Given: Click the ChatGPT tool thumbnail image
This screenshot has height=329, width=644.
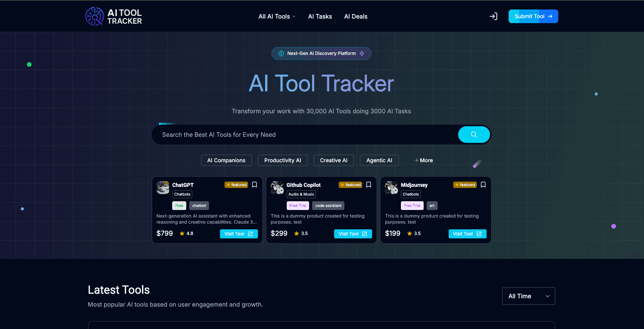Looking at the screenshot, I should click(163, 188).
